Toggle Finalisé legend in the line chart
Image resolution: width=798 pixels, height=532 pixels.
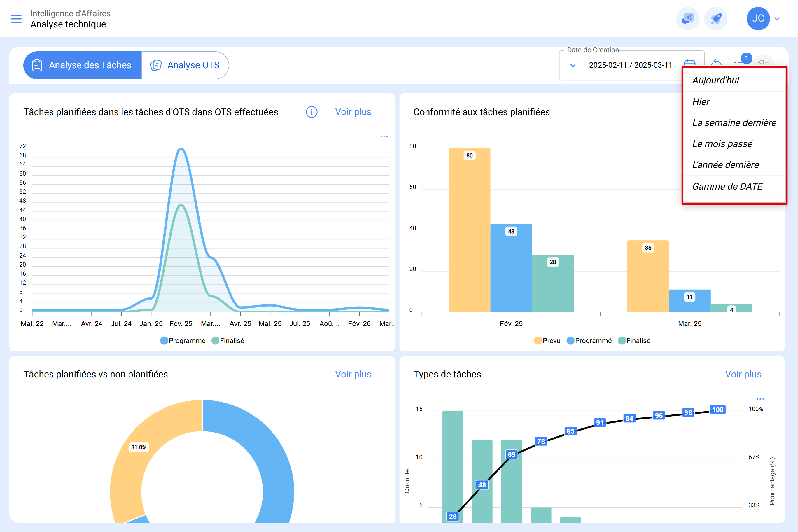[228, 340]
